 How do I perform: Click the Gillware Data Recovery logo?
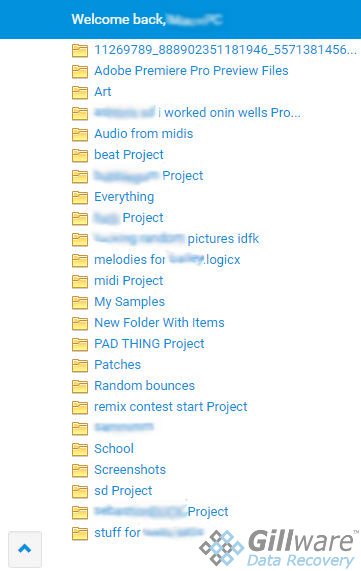pyautogui.click(x=278, y=548)
